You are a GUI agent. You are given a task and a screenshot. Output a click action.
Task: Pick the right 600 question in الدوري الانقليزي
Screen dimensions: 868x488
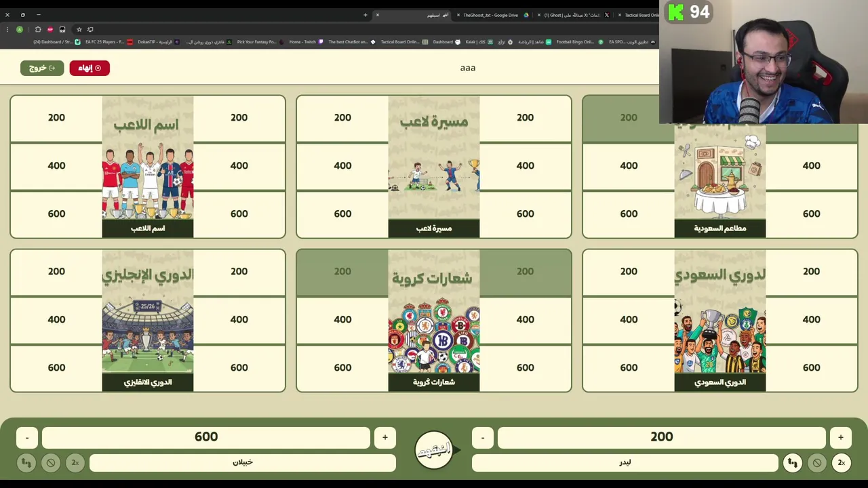click(x=239, y=368)
